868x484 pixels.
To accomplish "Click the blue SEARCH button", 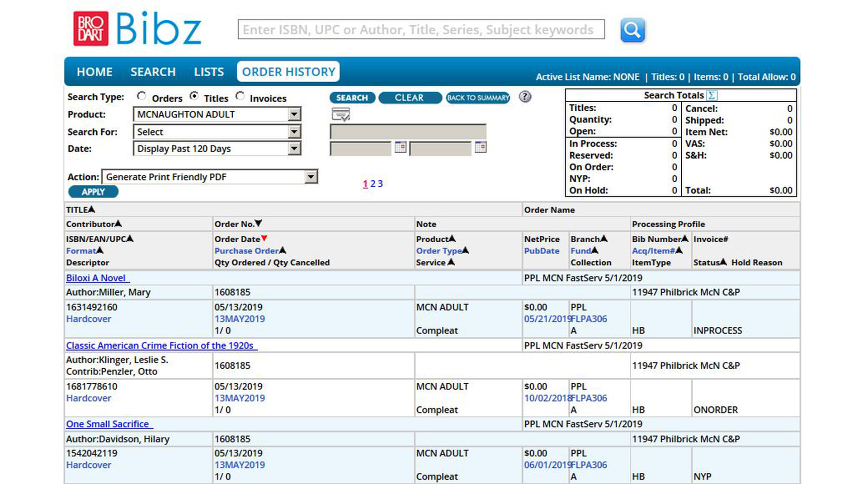I will pyautogui.click(x=352, y=98).
